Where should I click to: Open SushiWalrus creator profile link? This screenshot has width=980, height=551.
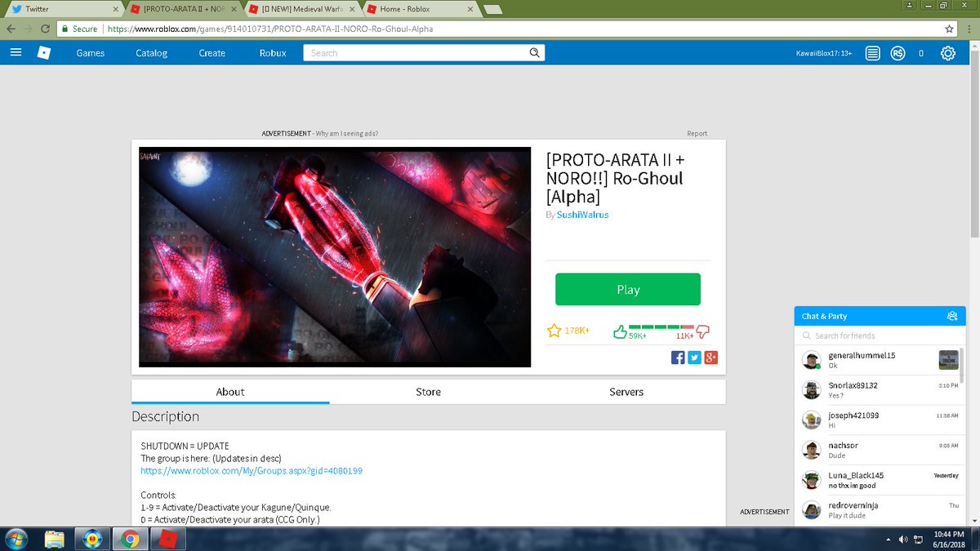pyautogui.click(x=582, y=215)
